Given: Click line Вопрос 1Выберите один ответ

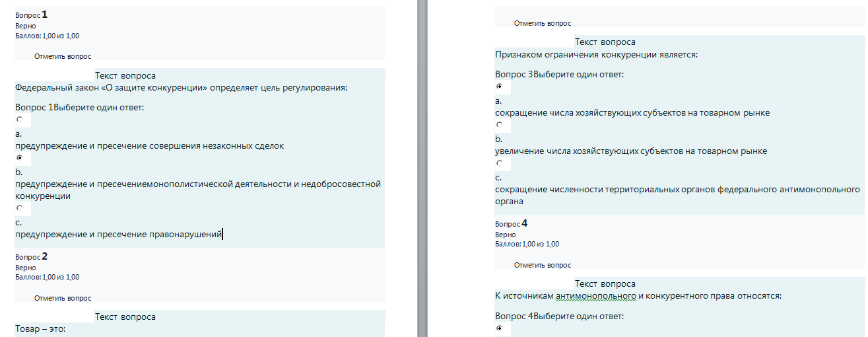Looking at the screenshot, I should pos(79,107).
